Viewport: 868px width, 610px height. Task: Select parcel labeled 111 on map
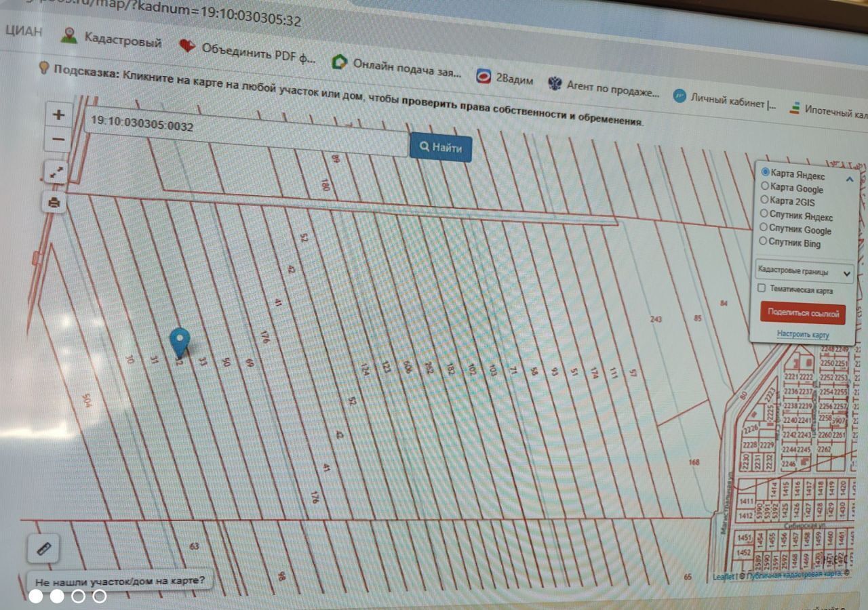pyautogui.click(x=614, y=372)
